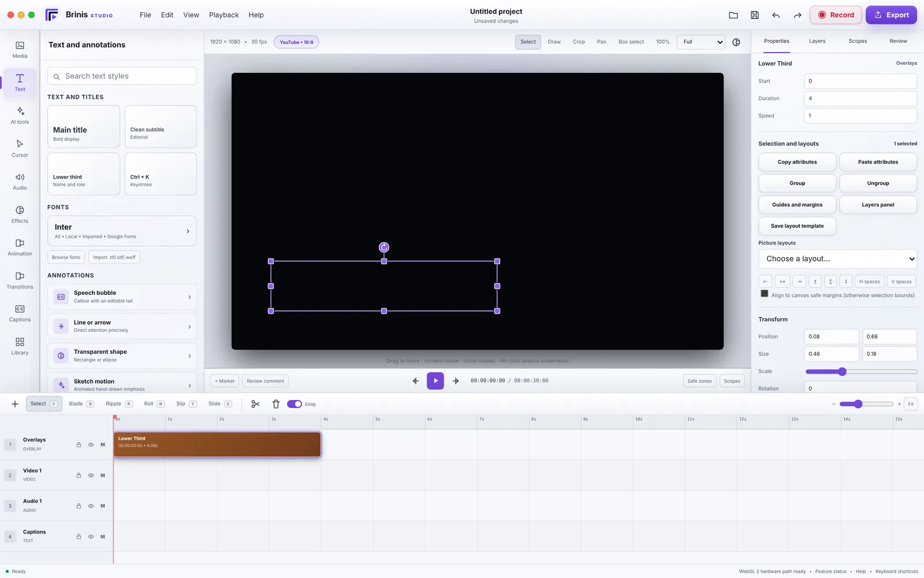Adjust the Scale slider

point(861,372)
